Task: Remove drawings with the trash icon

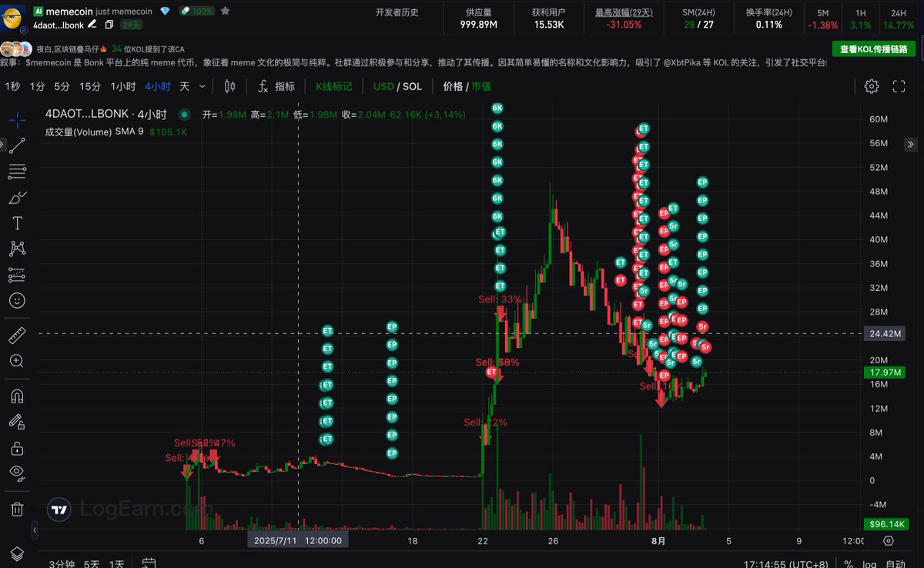Action: tap(17, 508)
